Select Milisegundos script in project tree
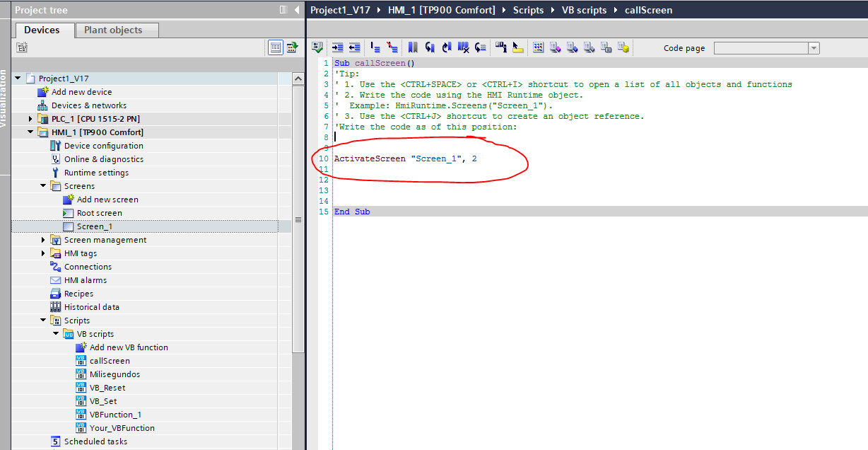 point(115,374)
